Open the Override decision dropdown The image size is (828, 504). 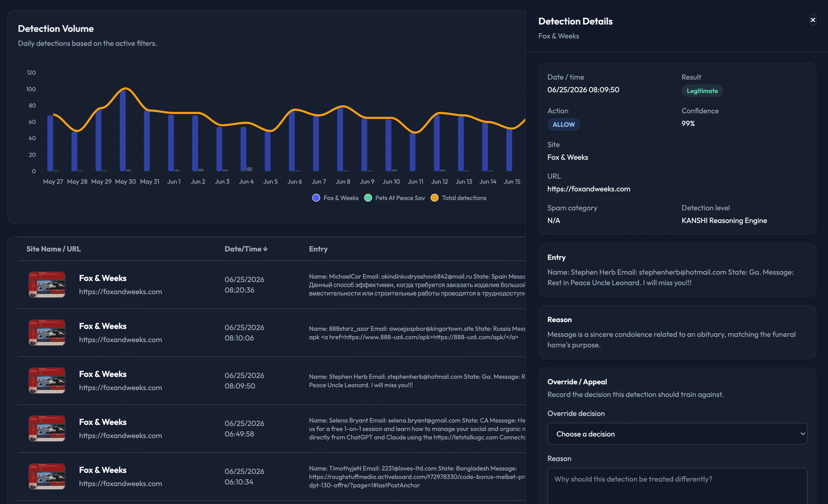coord(677,434)
